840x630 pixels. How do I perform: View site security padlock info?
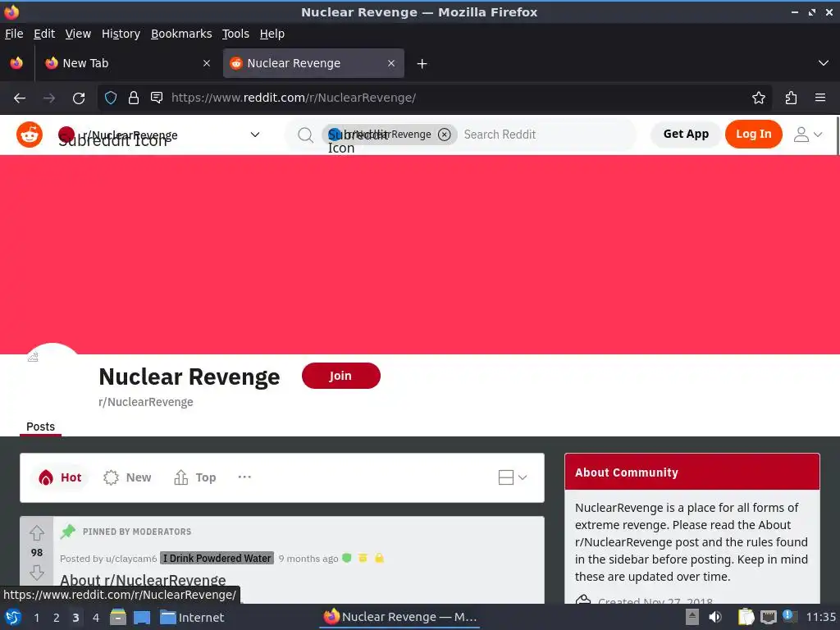(134, 98)
